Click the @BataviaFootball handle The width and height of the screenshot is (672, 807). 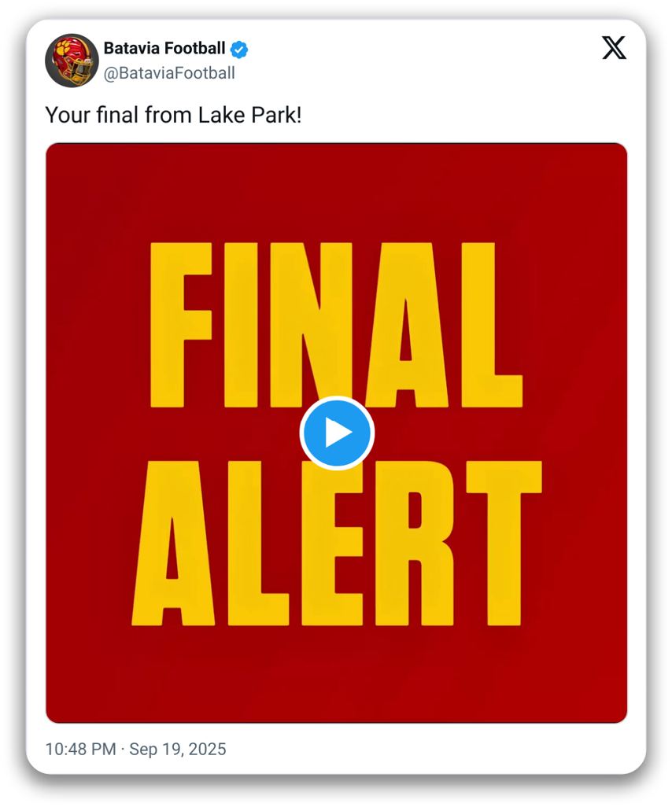169,73
